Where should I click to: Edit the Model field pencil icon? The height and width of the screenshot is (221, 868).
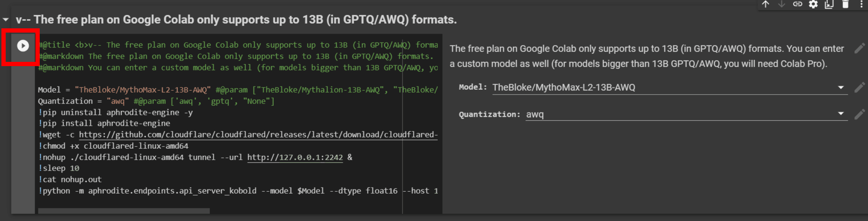[x=859, y=87]
